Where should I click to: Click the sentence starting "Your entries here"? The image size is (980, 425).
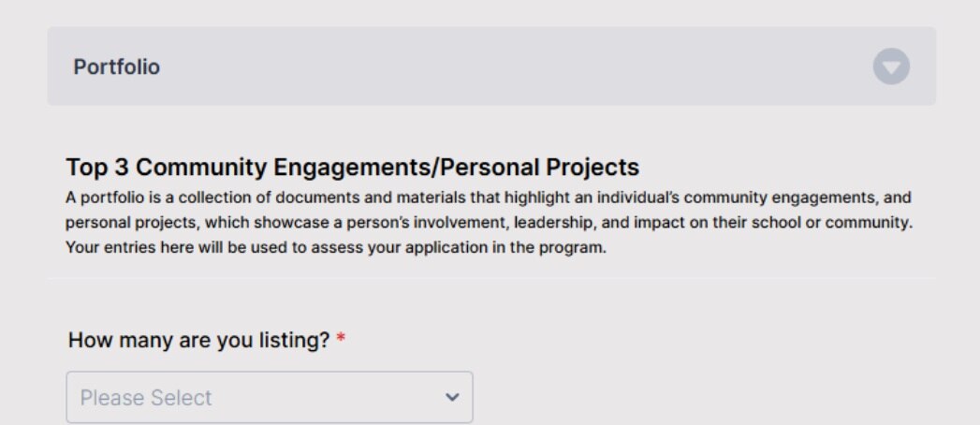[336, 247]
